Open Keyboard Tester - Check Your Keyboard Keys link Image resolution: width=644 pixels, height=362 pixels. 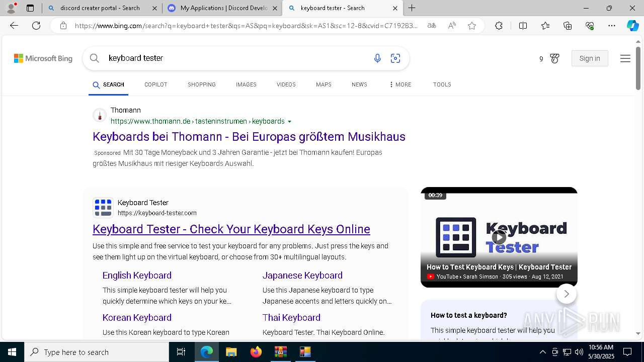coord(231,229)
